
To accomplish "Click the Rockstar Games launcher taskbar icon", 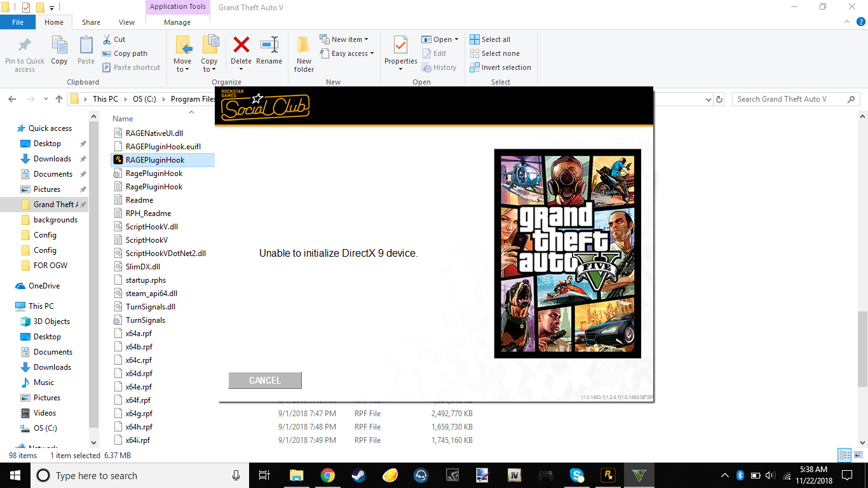I will (608, 475).
